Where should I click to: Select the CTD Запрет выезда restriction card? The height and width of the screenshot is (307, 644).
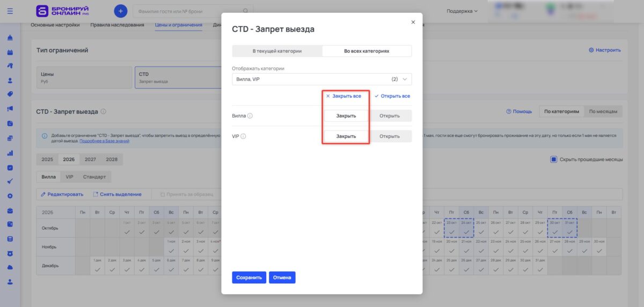[178, 77]
